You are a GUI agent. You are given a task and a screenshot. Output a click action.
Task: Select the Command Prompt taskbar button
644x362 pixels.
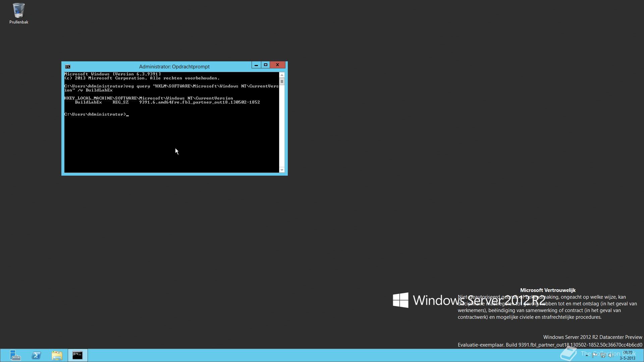point(77,355)
